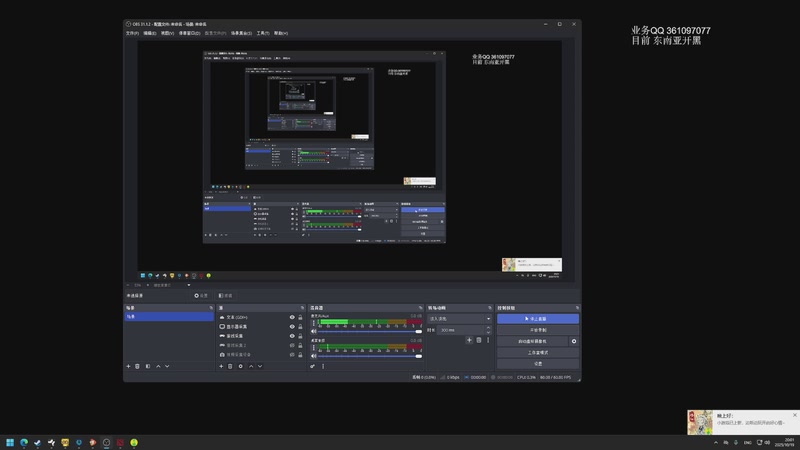Delete selected source using trash icon

pos(230,366)
